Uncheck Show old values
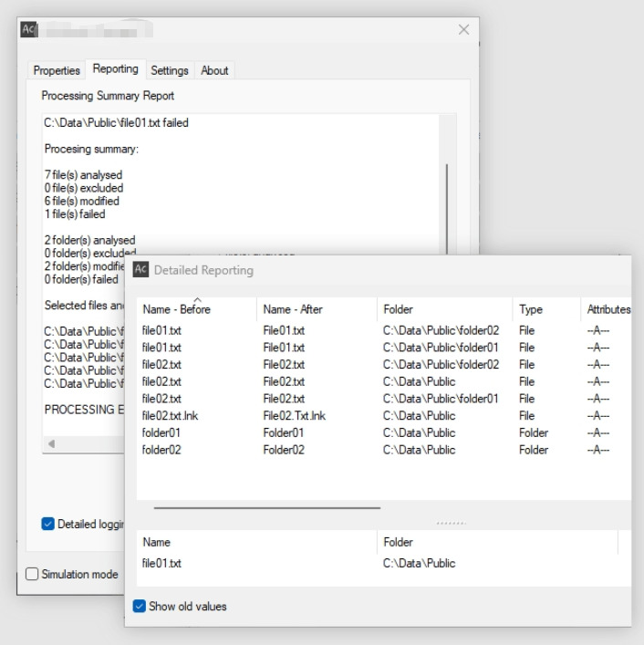 click(x=139, y=606)
